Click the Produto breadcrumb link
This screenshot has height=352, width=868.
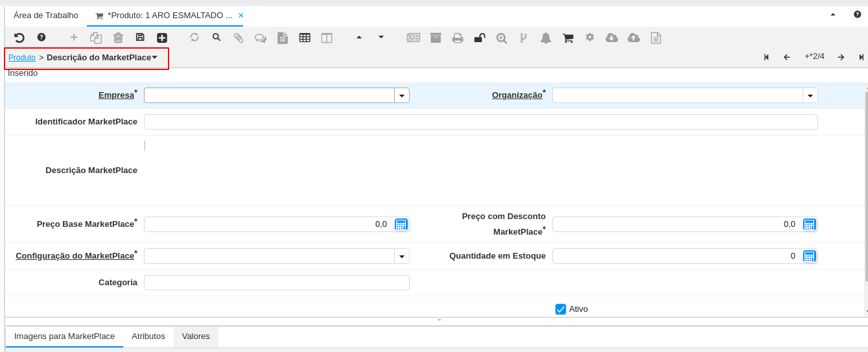[22, 58]
